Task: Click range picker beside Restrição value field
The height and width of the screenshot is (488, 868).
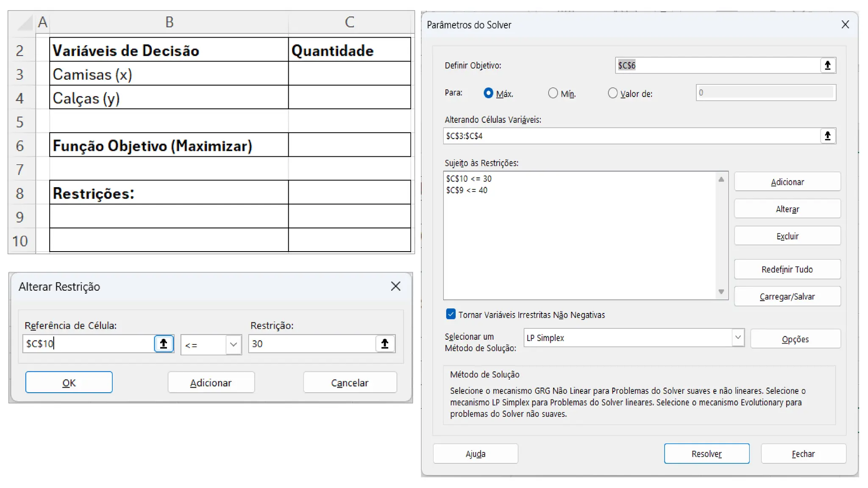Action: (x=385, y=344)
